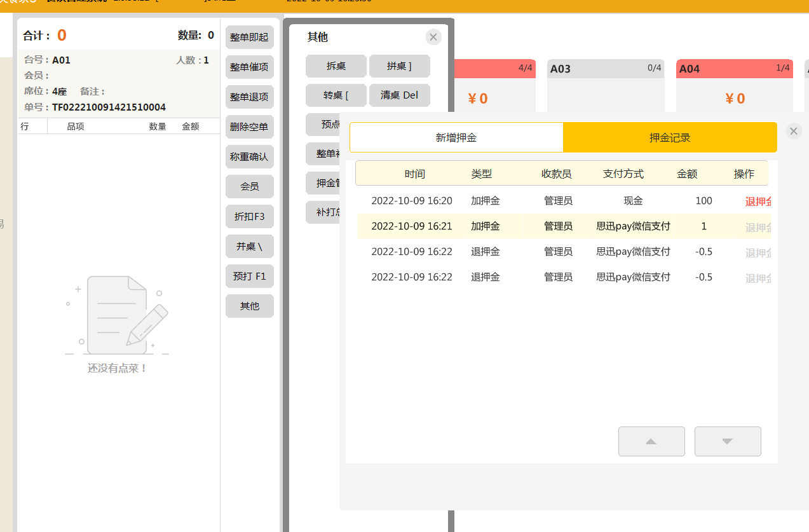Switch to the 新增押金 tab
Viewport: 809px width, 532px height.
pos(456,137)
